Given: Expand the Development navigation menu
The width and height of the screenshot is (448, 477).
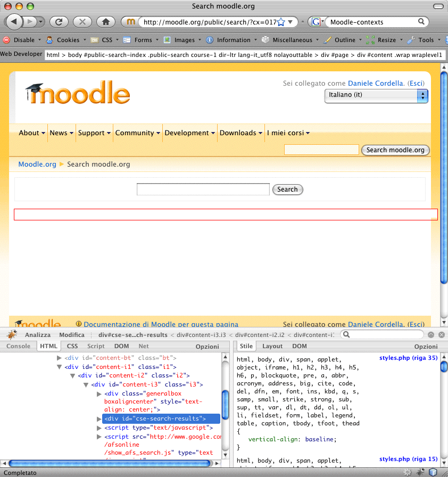Looking at the screenshot, I should [x=189, y=133].
